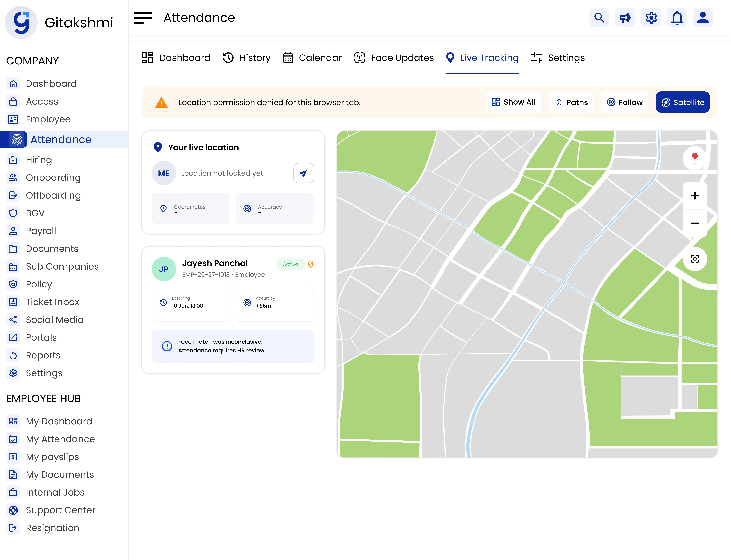Click 'EMP-26-27-1013 · Employee' text
The height and width of the screenshot is (560, 731).
(223, 275)
